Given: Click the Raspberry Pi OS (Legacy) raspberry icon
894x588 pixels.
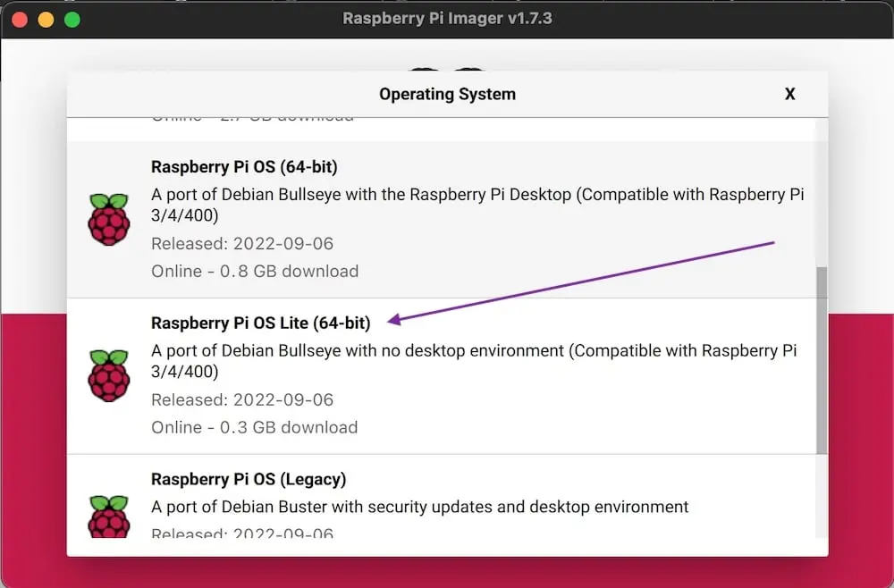Looking at the screenshot, I should [x=109, y=517].
